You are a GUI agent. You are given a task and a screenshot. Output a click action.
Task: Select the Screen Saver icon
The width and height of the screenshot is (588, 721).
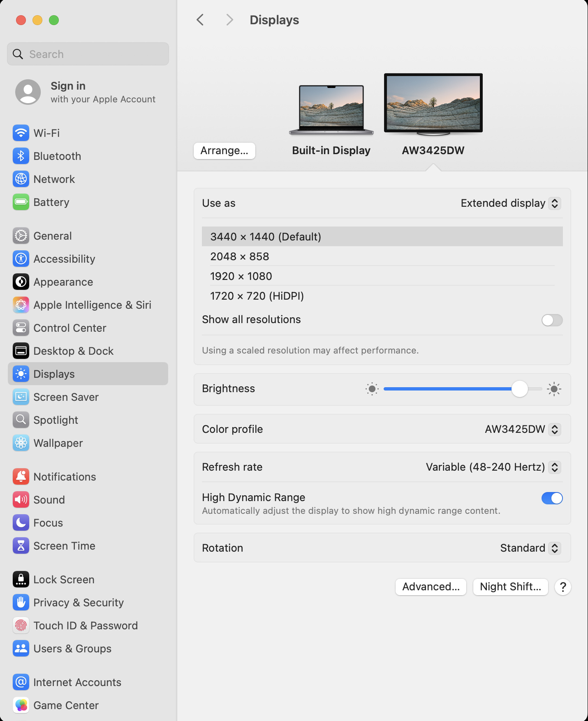coord(21,397)
